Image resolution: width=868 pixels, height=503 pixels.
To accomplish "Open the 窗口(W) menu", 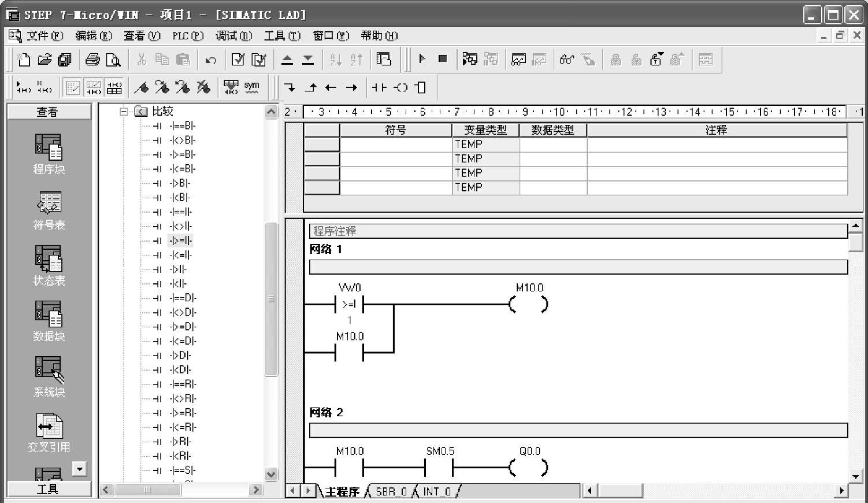I will (x=331, y=36).
